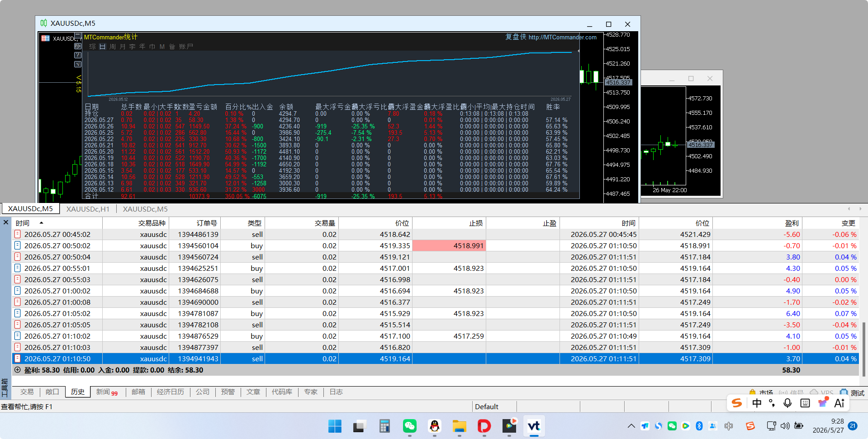Image resolution: width=868 pixels, height=439 pixels.
Task: Select the 日 daily statistics tab
Action: [x=102, y=47]
